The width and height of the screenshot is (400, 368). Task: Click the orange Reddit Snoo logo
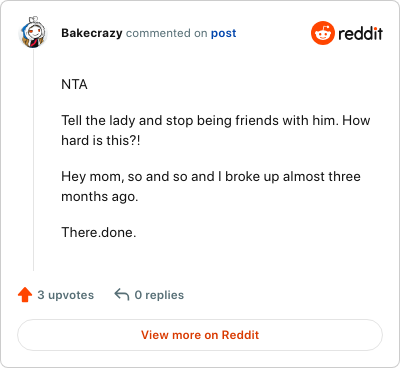point(322,33)
